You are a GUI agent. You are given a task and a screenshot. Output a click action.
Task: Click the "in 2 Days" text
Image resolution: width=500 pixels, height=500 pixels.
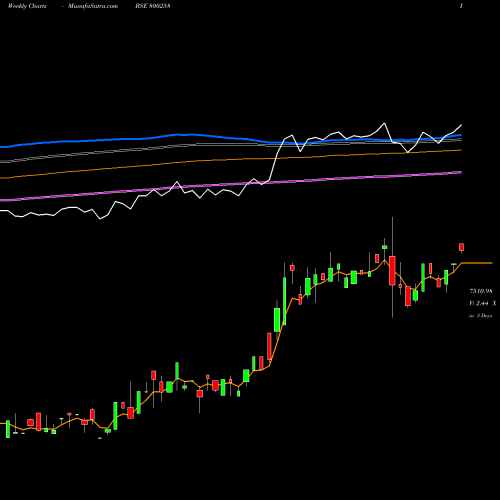(480, 315)
